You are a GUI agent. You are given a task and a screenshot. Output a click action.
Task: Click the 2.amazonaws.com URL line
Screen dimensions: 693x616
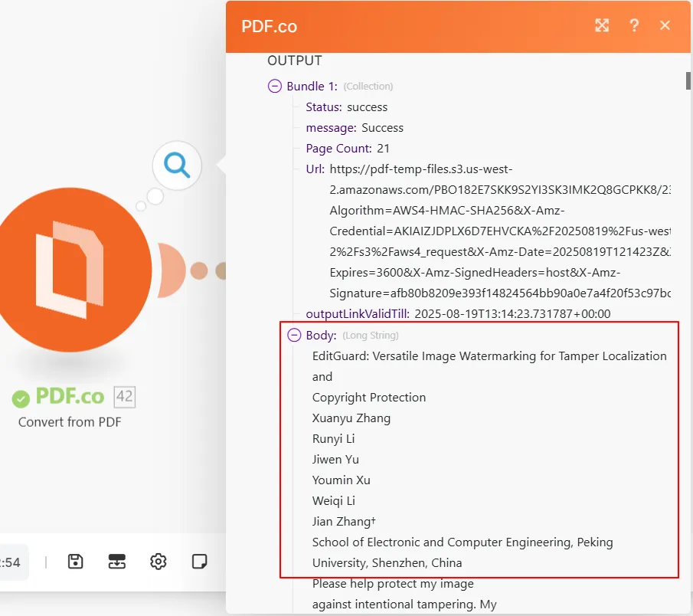tap(500, 190)
